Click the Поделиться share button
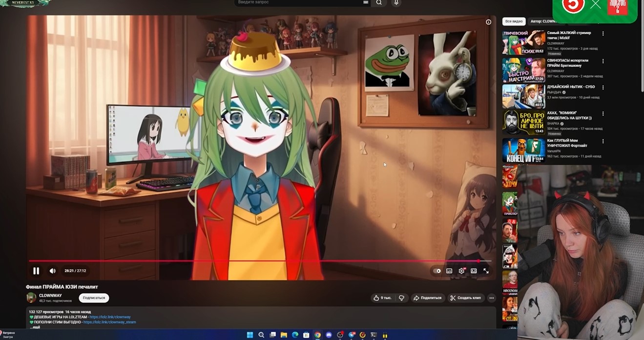This screenshot has width=644, height=340. [x=427, y=298]
